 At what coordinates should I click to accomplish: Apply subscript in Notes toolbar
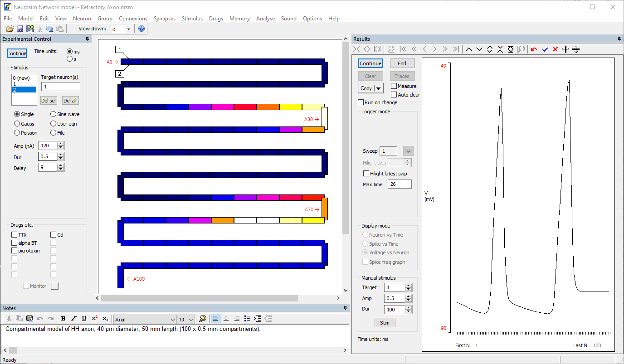105,319
